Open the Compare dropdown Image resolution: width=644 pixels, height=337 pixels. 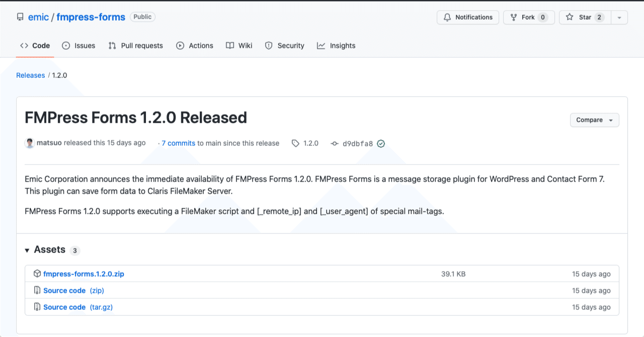(x=594, y=120)
